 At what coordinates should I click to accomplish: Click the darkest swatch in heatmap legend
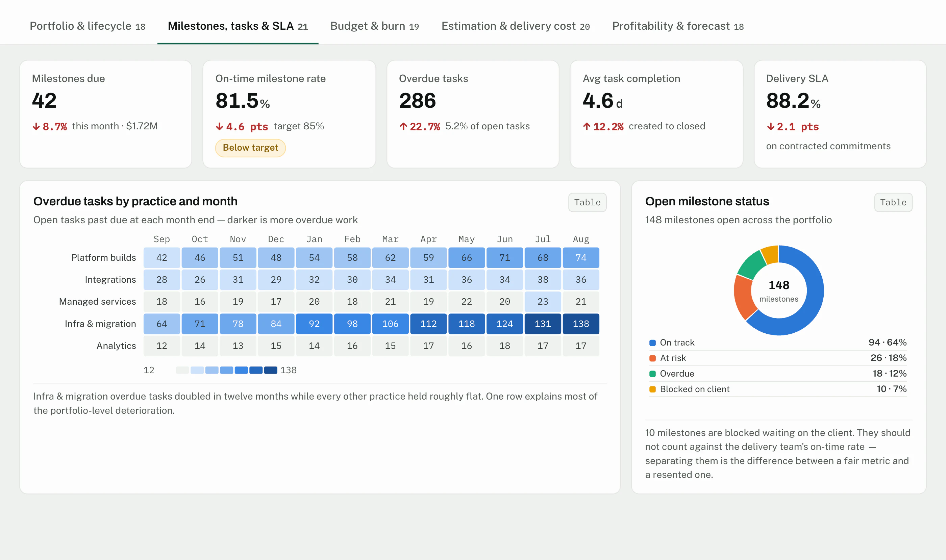(271, 370)
